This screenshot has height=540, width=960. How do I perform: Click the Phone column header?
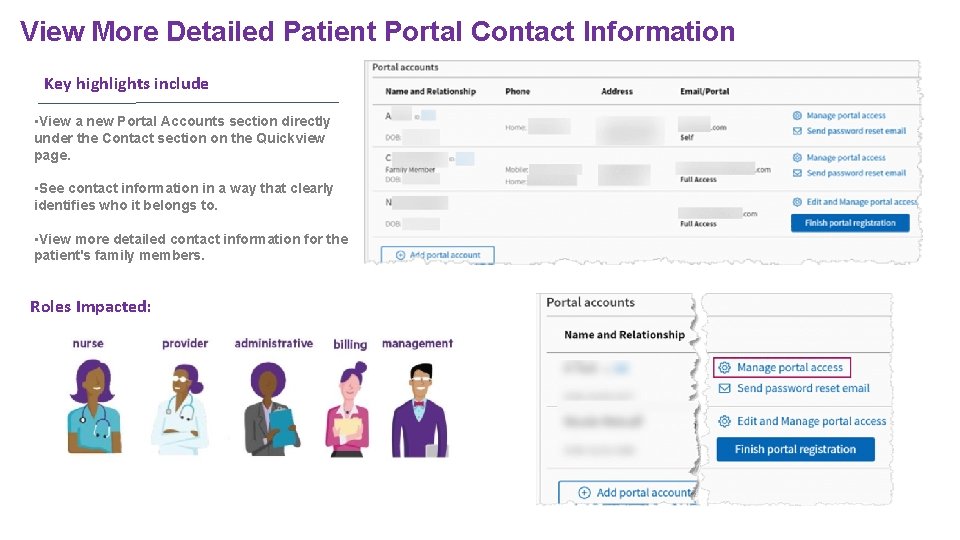click(x=517, y=91)
